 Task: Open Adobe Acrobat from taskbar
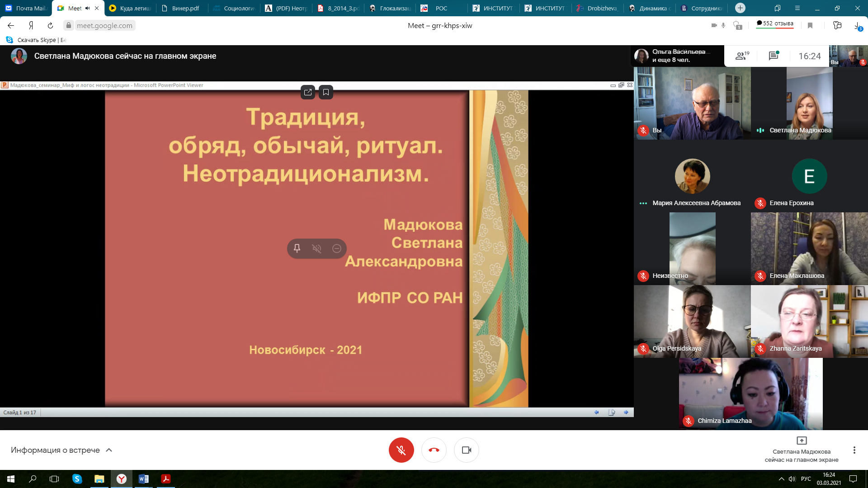165,479
